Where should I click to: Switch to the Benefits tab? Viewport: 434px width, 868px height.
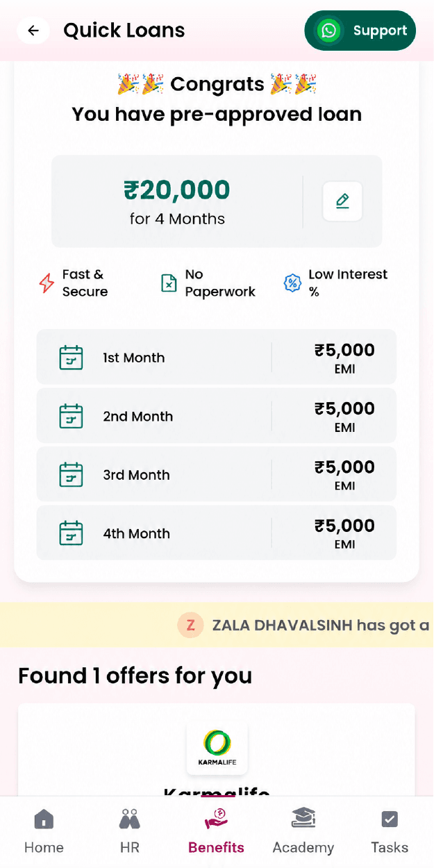click(217, 832)
